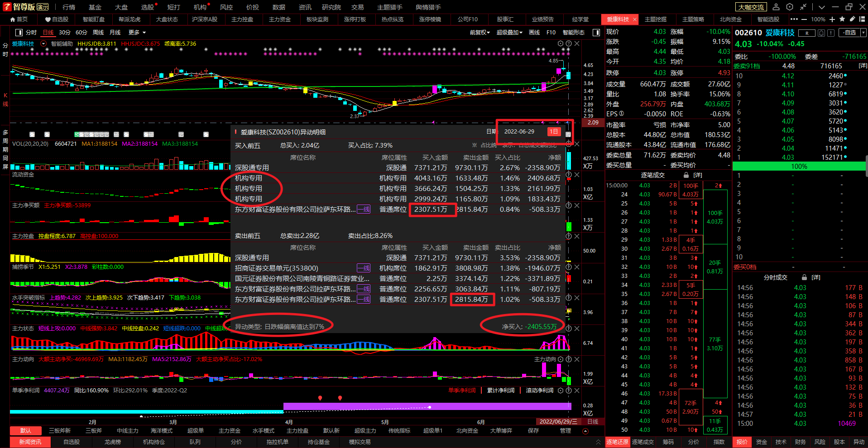The image size is (868, 448).
Task: Select the 30分 period
Action: click(65, 33)
